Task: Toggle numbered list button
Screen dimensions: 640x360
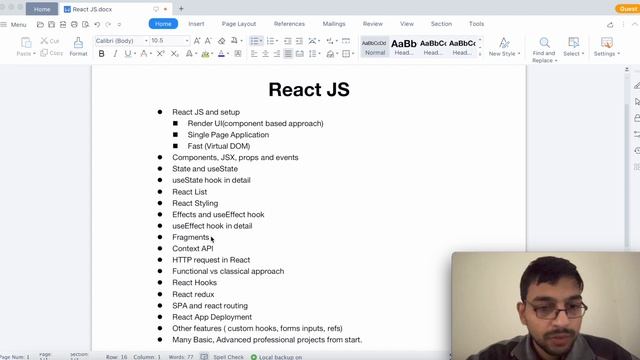Action: (x=270, y=41)
